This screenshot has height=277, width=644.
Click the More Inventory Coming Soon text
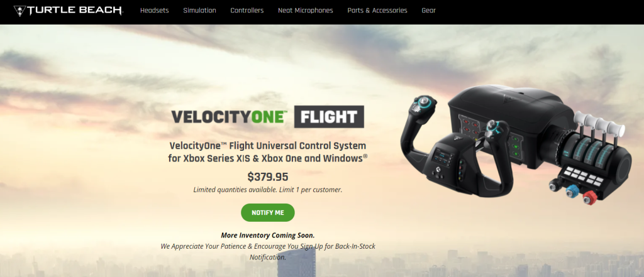coord(268,236)
